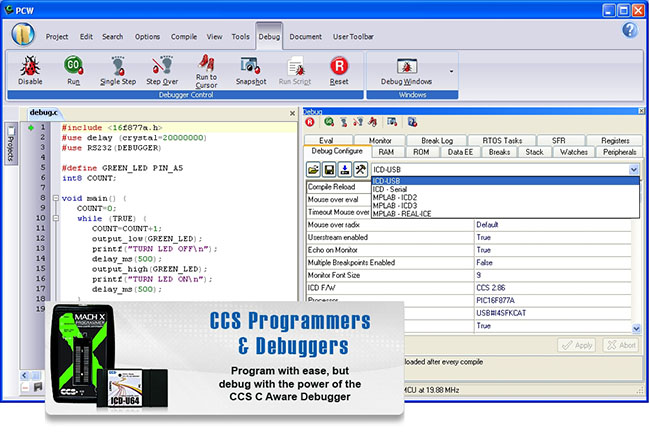
Task: Switch to the RAM tab
Action: coord(386,152)
